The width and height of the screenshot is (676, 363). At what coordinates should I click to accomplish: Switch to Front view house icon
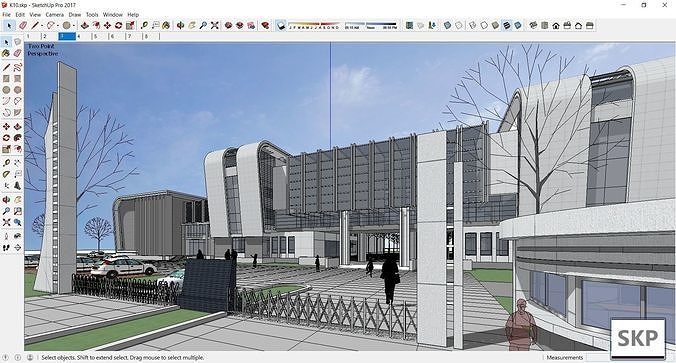556,26
